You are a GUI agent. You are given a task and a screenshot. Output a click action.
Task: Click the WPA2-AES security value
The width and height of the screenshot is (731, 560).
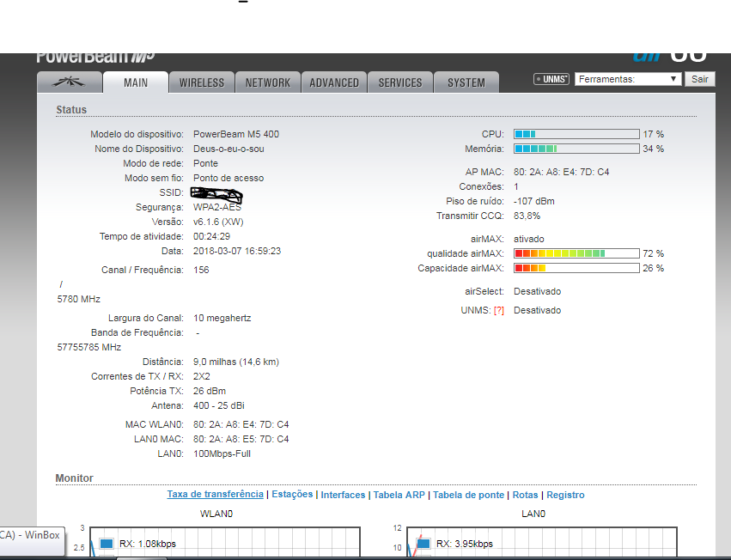tap(217, 207)
